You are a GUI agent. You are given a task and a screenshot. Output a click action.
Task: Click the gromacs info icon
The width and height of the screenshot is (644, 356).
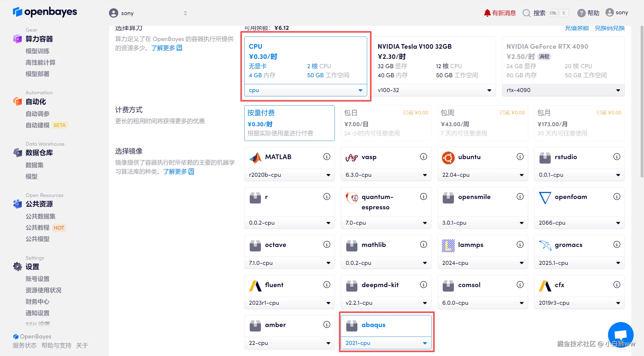617,244
